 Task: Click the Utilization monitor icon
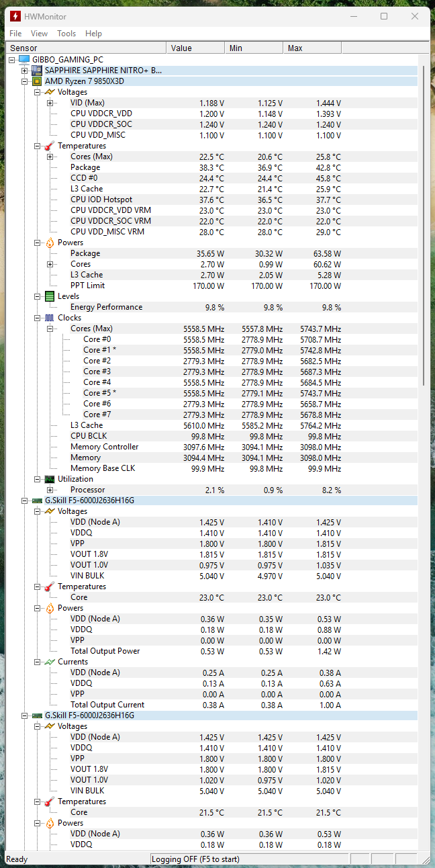tap(50, 479)
